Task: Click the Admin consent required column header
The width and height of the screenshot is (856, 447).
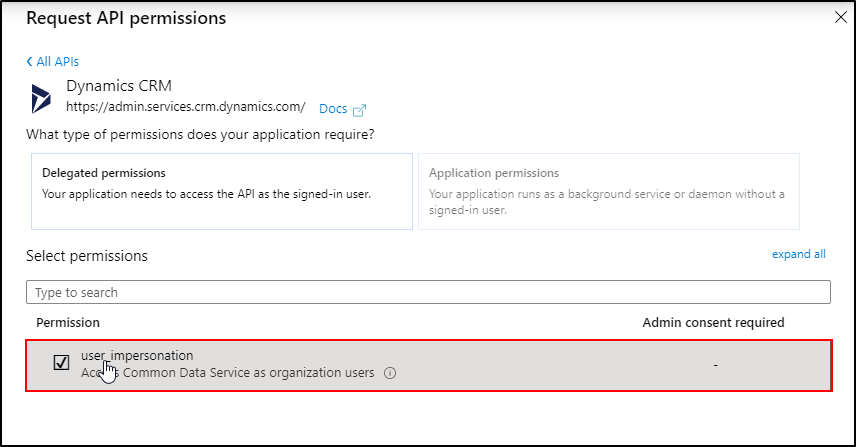Action: [713, 322]
